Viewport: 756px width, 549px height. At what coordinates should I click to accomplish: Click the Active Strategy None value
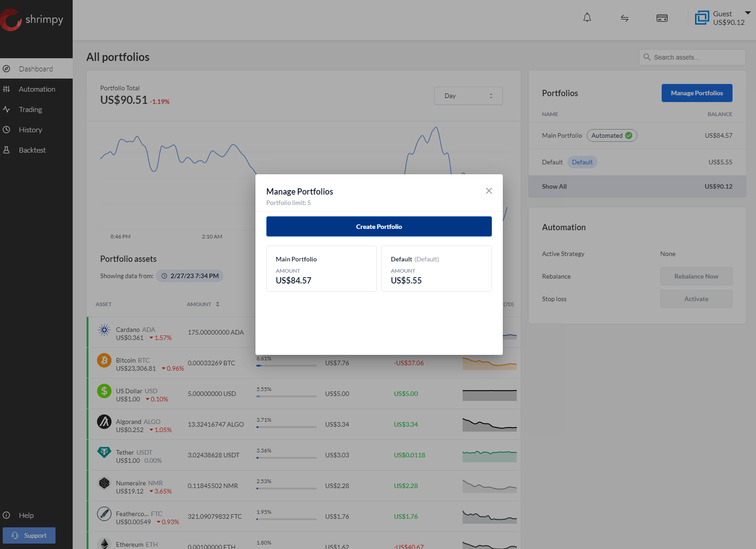pyautogui.click(x=668, y=254)
